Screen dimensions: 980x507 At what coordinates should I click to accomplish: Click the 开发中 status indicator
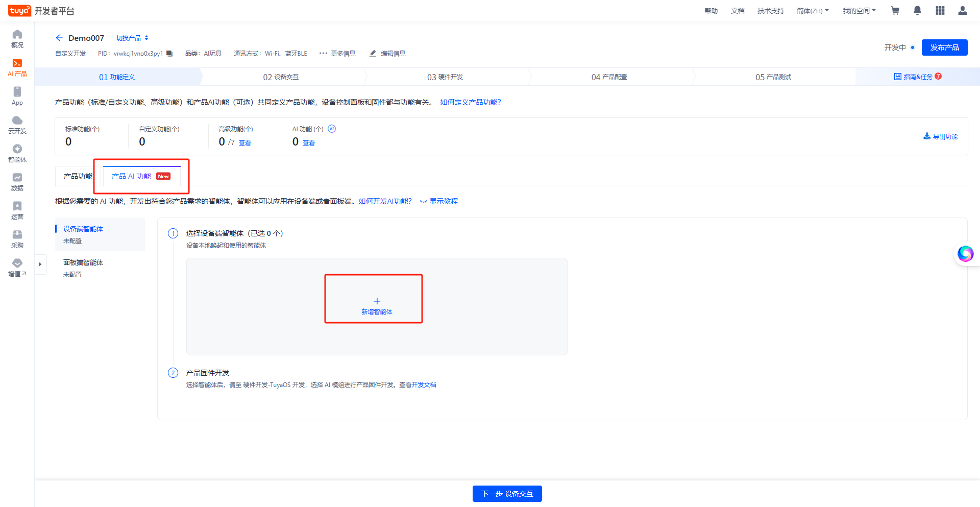pos(899,47)
